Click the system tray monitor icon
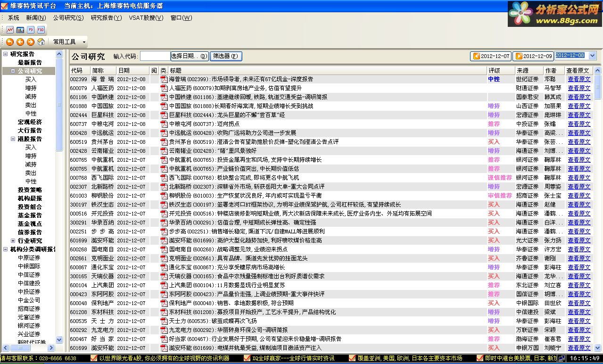 tap(562, 359)
